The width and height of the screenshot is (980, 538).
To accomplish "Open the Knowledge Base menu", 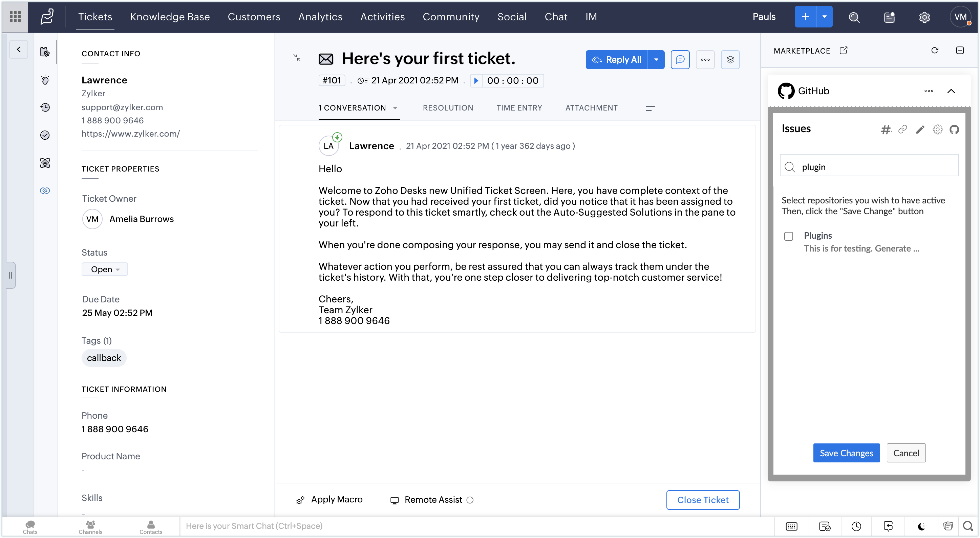I will point(170,17).
